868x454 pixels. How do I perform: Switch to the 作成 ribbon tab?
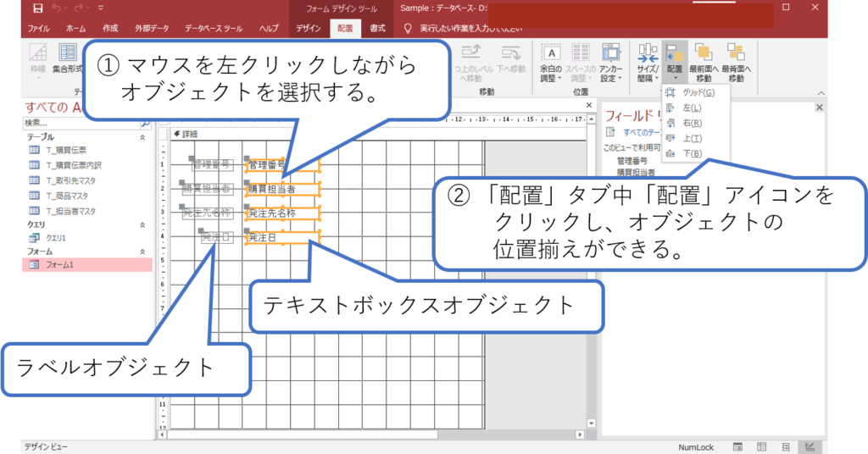pos(110,28)
